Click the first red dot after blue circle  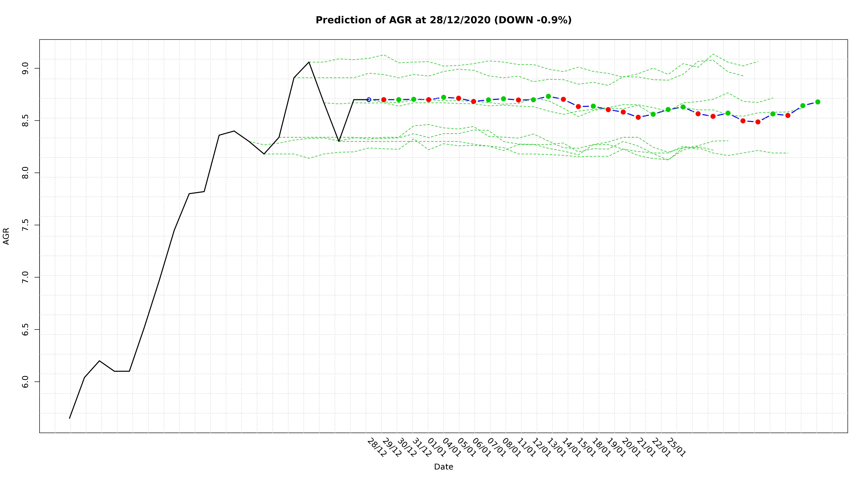click(384, 100)
